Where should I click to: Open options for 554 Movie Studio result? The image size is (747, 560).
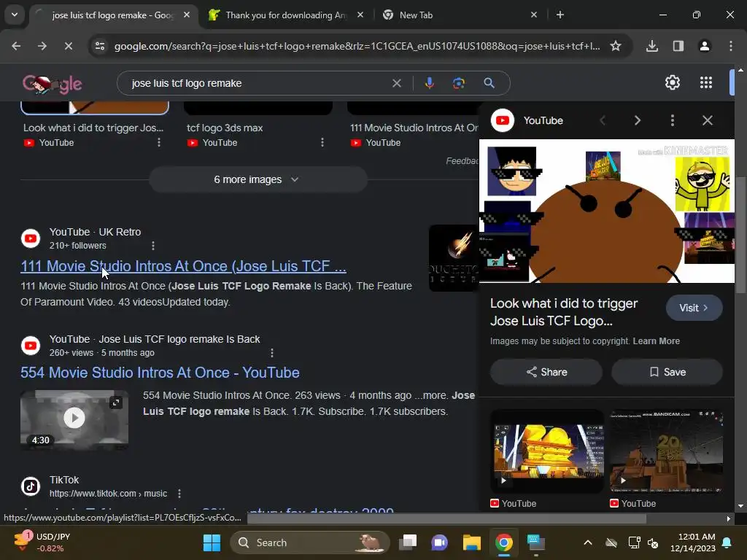point(271,353)
